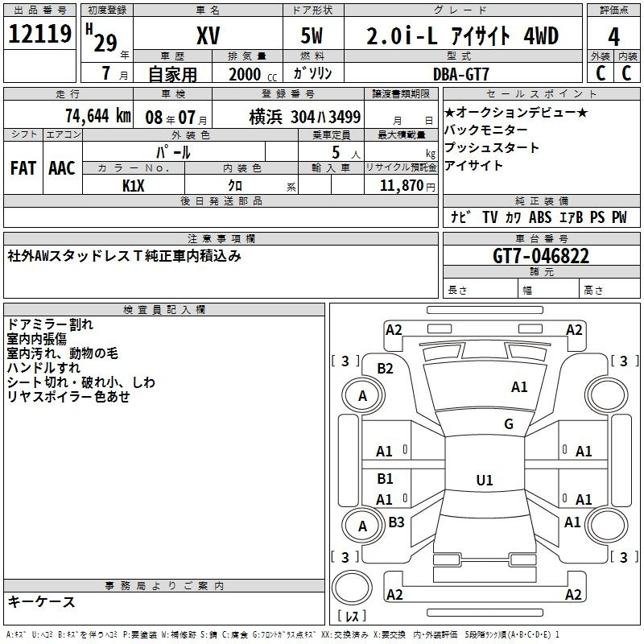Select the パール exterior color value
The width and height of the screenshot is (644, 644).
173,152
